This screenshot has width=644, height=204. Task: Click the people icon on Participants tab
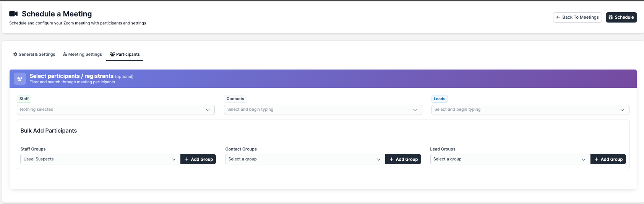pyautogui.click(x=112, y=54)
